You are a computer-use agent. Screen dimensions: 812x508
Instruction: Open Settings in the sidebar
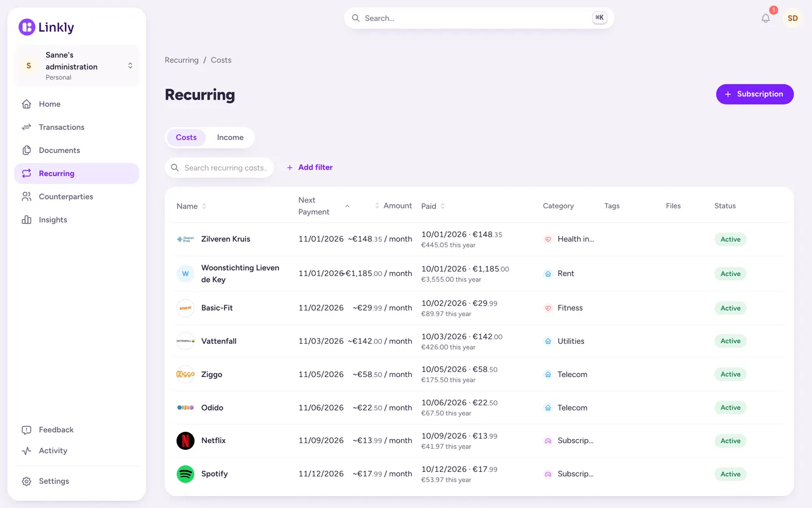coord(77,481)
